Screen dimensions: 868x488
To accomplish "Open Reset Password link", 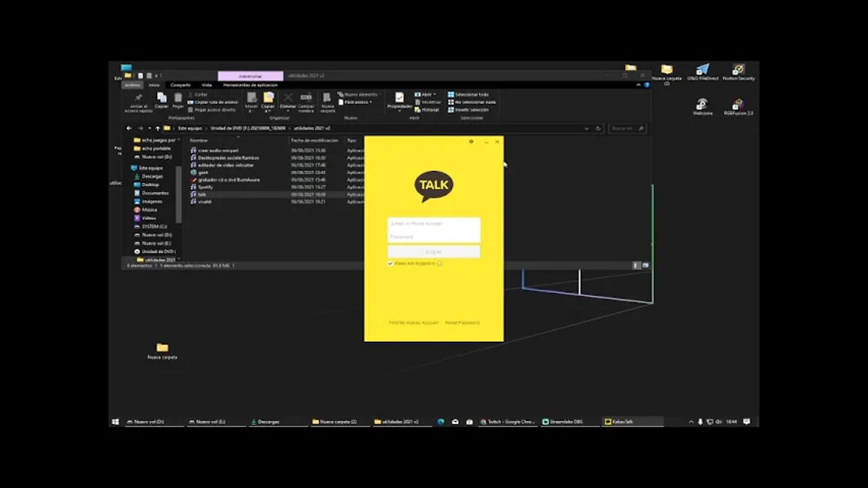I will [x=462, y=323].
